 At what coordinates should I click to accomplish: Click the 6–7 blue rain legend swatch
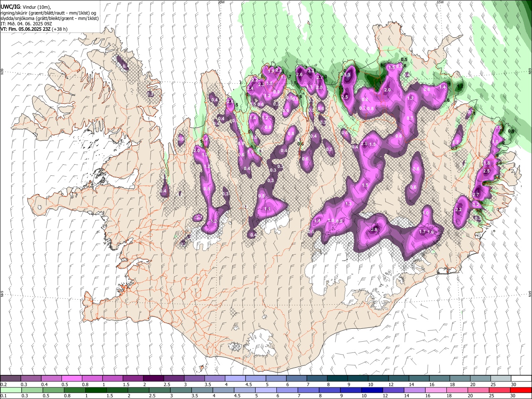[x=286, y=390]
